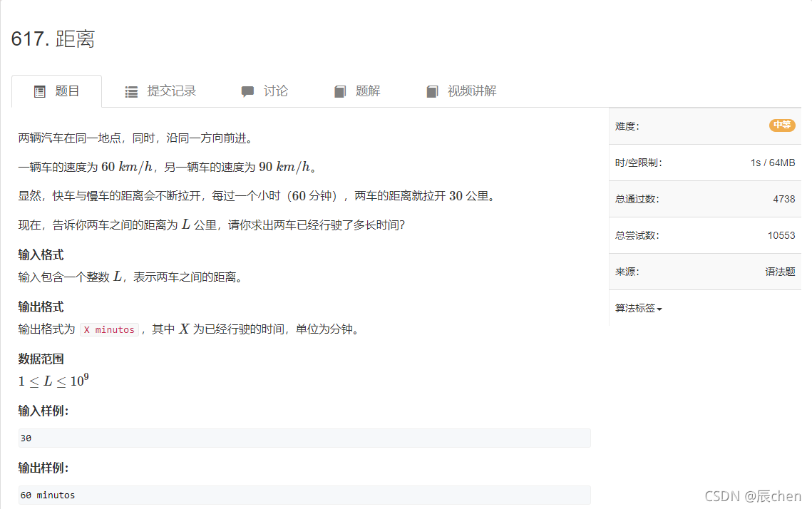This screenshot has width=812, height=509.
Task: Click the book icon beside 视频讲解
Action: click(x=432, y=91)
